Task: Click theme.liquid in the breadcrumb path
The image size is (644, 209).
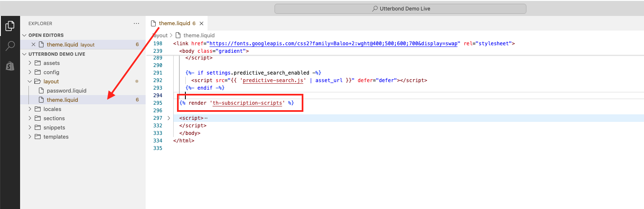Action: [199, 35]
